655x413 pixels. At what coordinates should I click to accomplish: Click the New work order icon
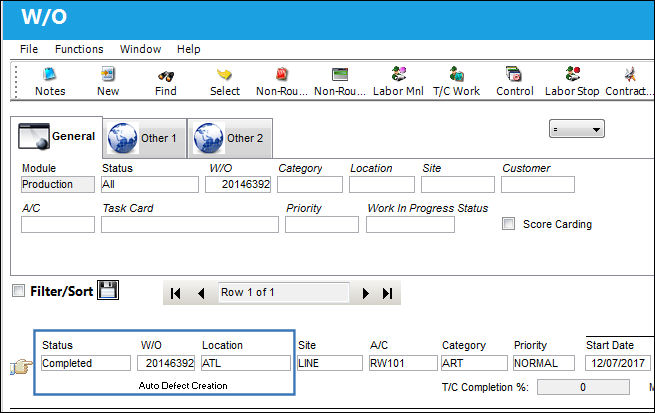(108, 74)
